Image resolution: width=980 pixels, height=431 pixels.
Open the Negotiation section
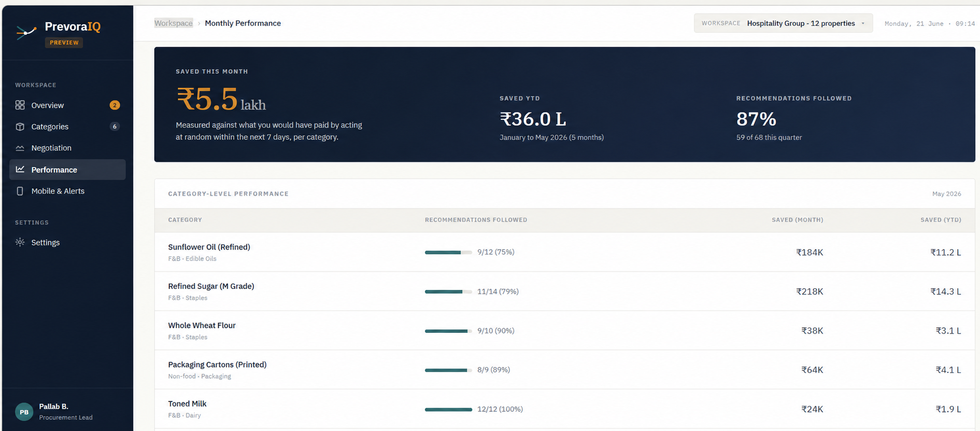(67, 148)
